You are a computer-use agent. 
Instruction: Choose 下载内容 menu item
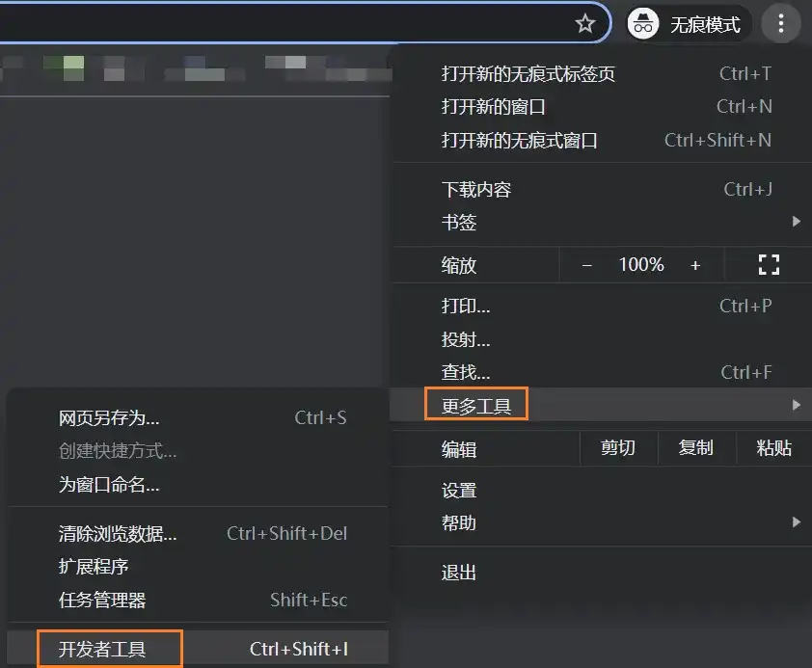[476, 190]
